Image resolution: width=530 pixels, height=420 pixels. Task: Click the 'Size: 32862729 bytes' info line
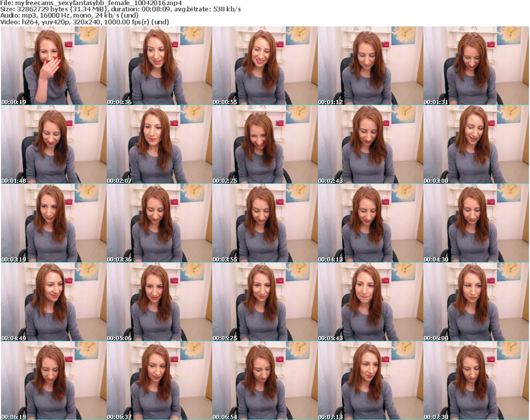coord(120,9)
